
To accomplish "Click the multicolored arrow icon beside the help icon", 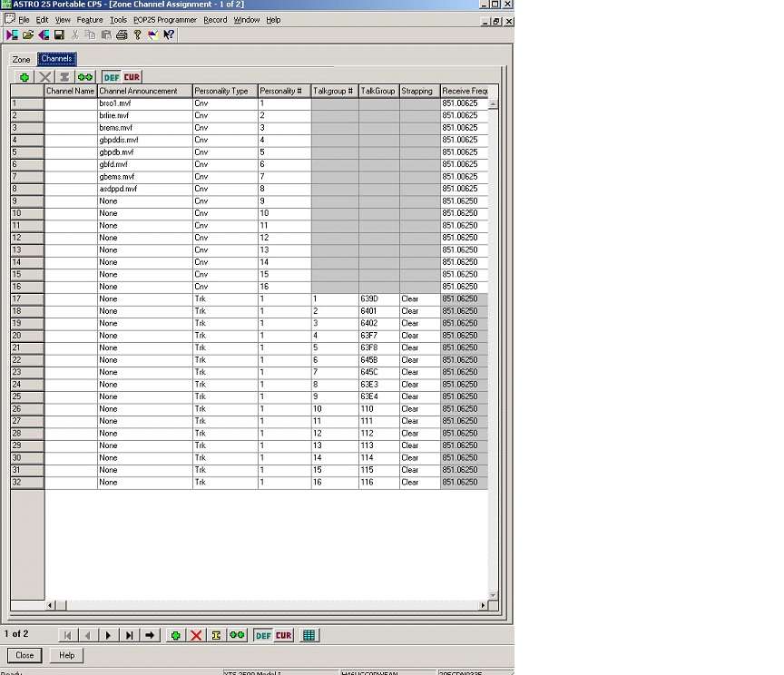I will tap(153, 34).
